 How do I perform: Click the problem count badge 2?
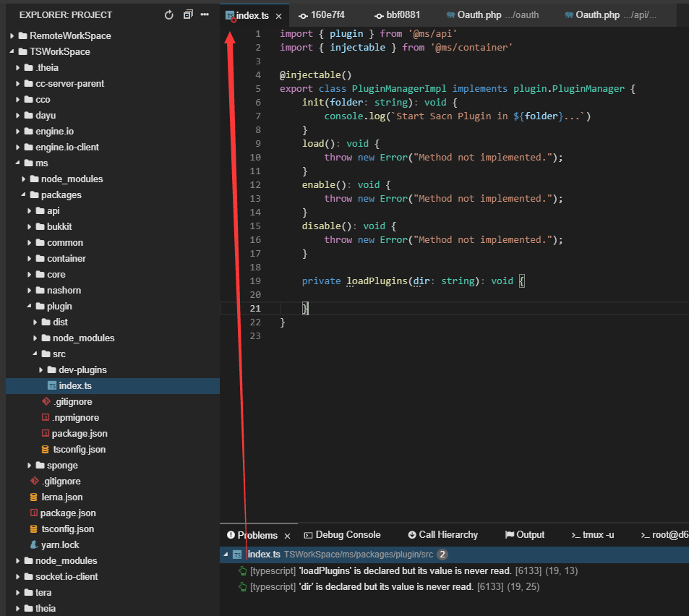(x=442, y=555)
